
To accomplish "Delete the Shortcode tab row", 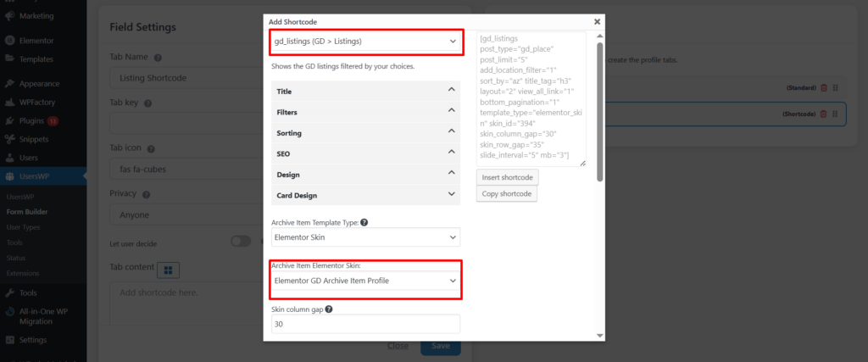I will [x=823, y=114].
